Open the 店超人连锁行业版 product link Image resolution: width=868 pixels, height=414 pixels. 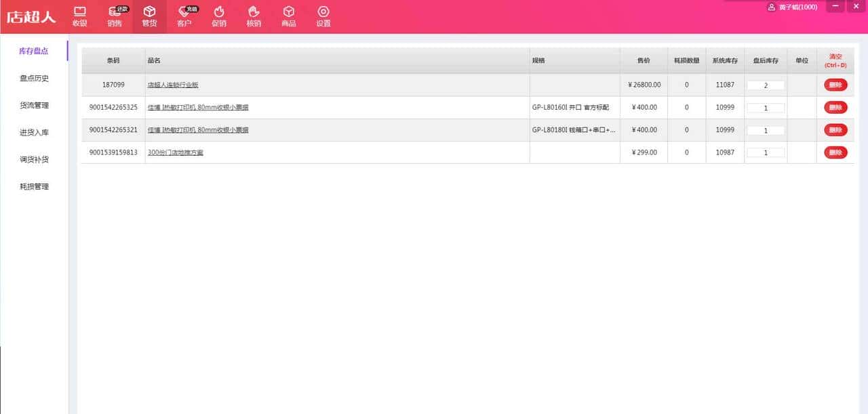[x=173, y=85]
